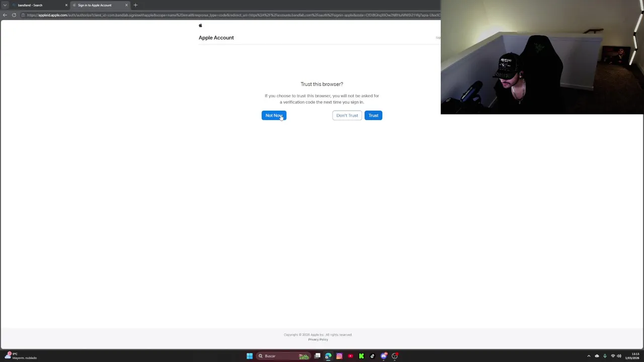Open the Privacy Policy link

click(x=318, y=339)
